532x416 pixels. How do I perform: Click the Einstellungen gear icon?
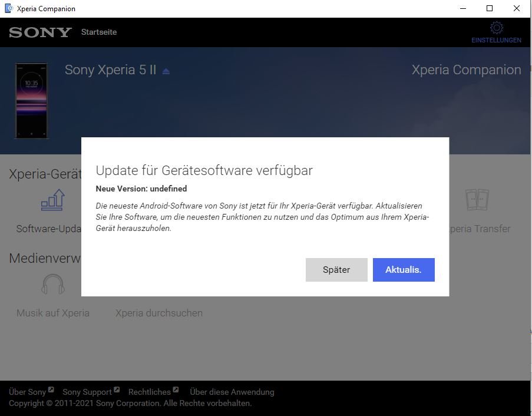(496, 28)
